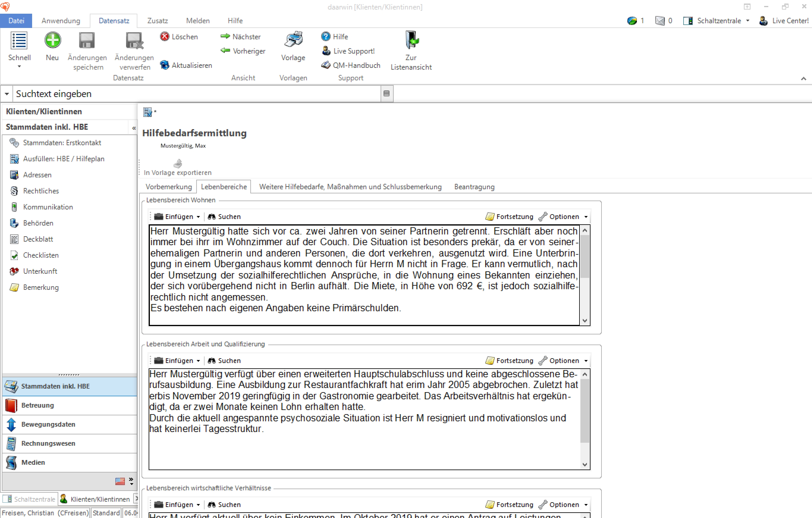
Task: Collapse the ribbon with the chevron
Action: 804,78
